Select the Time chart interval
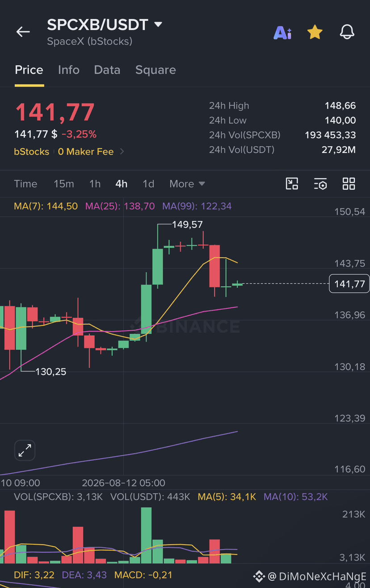The height and width of the screenshot is (588, 370). 25,184
